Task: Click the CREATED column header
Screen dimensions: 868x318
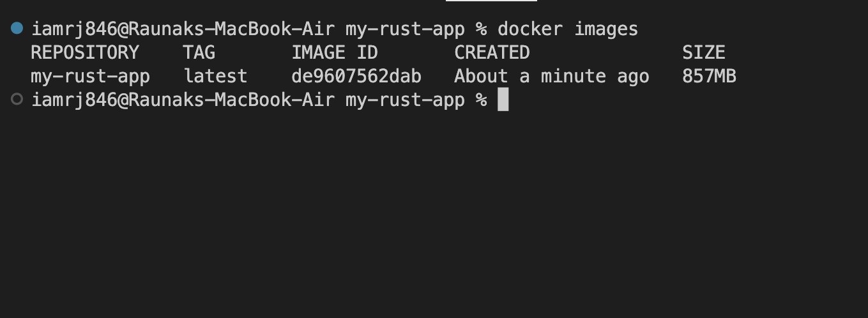Action: (492, 52)
